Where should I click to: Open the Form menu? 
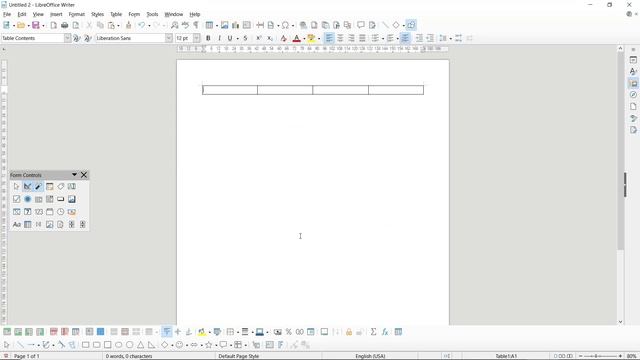134,14
